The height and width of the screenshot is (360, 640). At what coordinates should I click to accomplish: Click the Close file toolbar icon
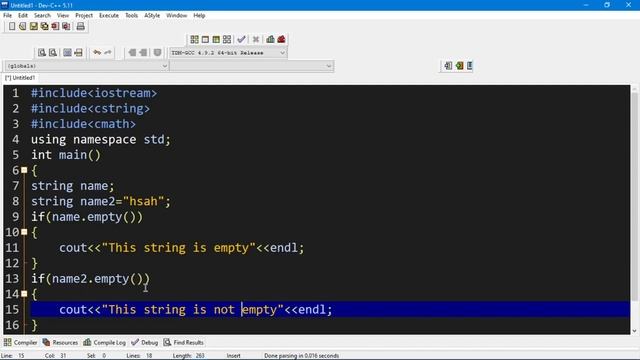point(55,27)
